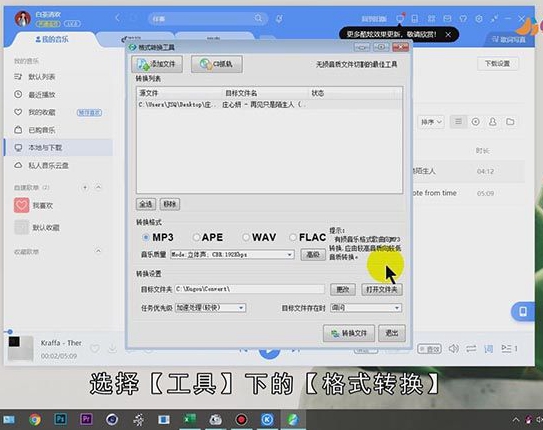The height and width of the screenshot is (430, 543).
Task: Click the album view disc icon
Action: point(476,122)
